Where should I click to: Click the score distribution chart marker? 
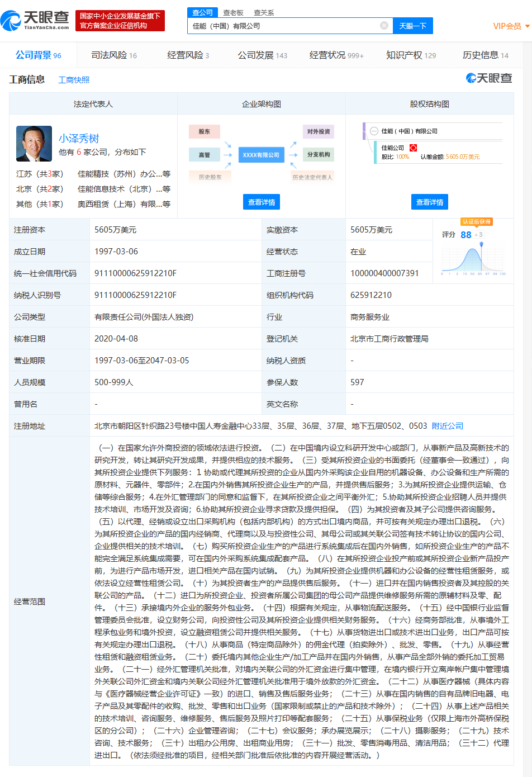[481, 245]
